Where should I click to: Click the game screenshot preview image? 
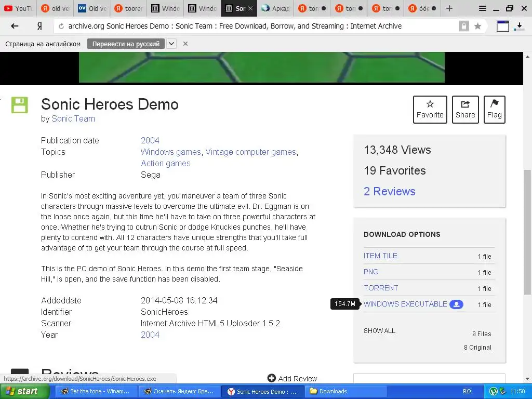pyautogui.click(x=262, y=67)
